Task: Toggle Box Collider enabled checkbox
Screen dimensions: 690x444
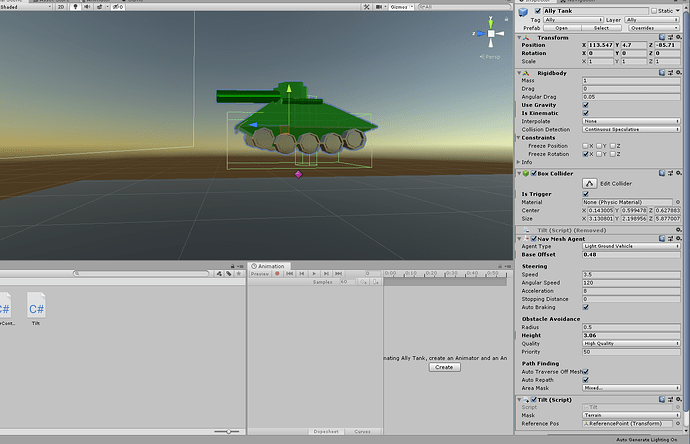Action: click(534, 173)
